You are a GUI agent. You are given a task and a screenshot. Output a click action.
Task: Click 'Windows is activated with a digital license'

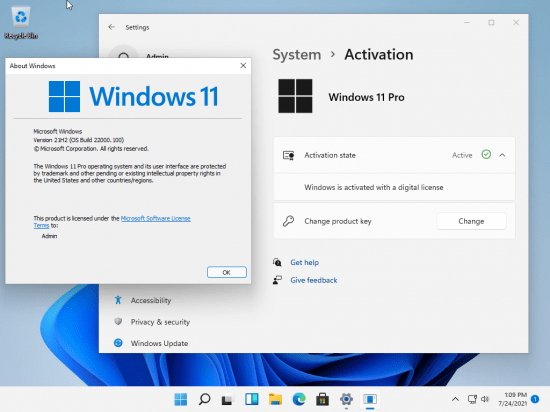click(374, 187)
